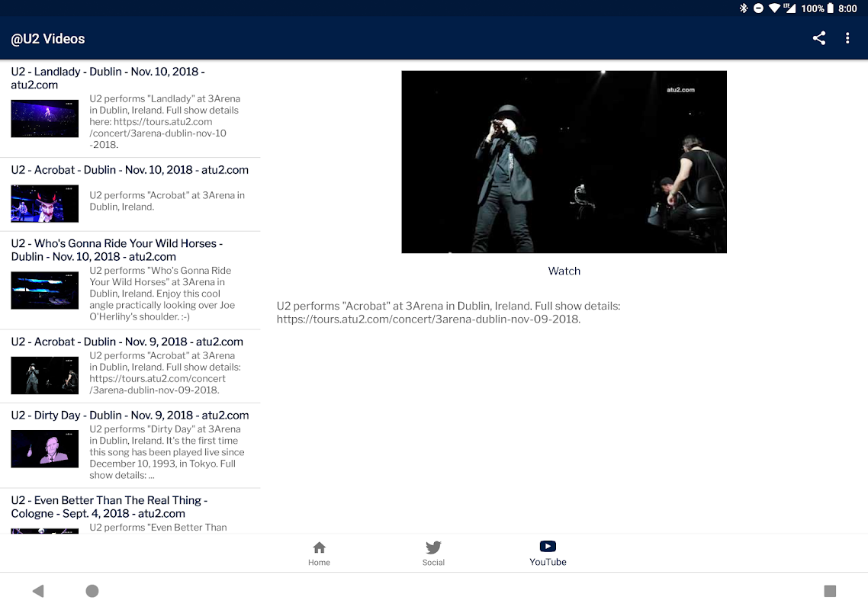Open Landlady Dublin Nov. 10 video title
The height and width of the screenshot is (610, 868).
point(108,78)
